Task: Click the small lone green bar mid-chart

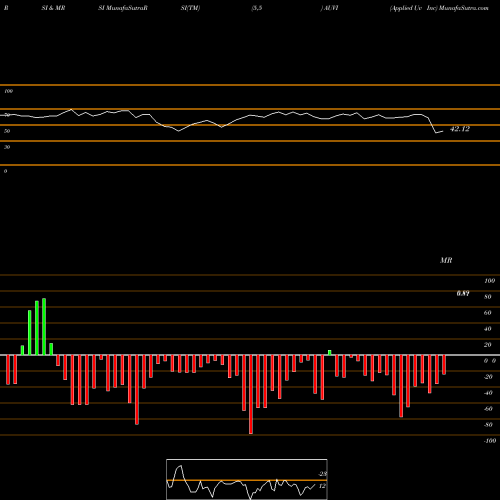Action: tap(330, 353)
